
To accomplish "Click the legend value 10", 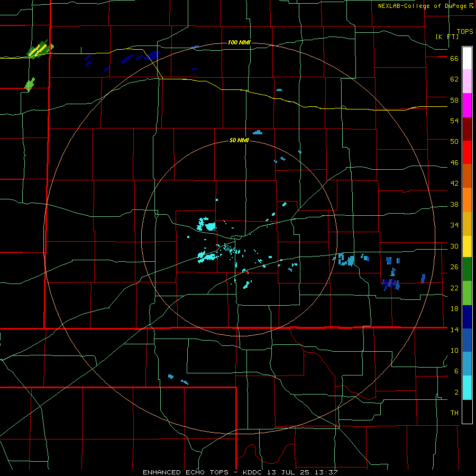I will 454,350.
